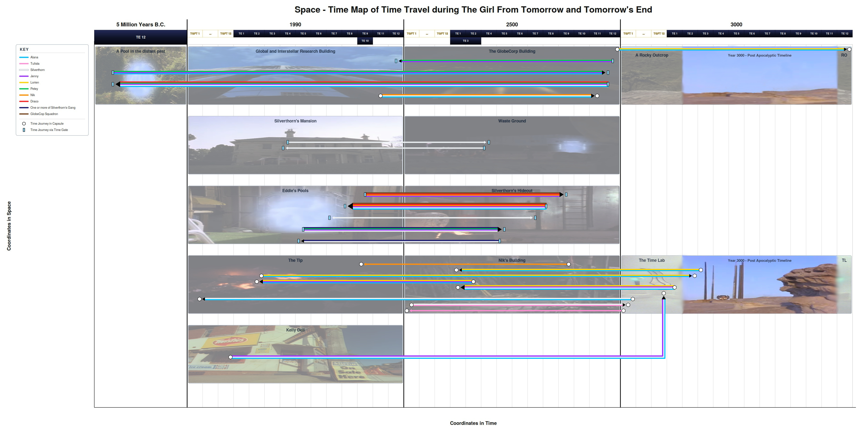This screenshot has height=436, width=868.
Task: Click the 3000 era heading
Action: [736, 25]
